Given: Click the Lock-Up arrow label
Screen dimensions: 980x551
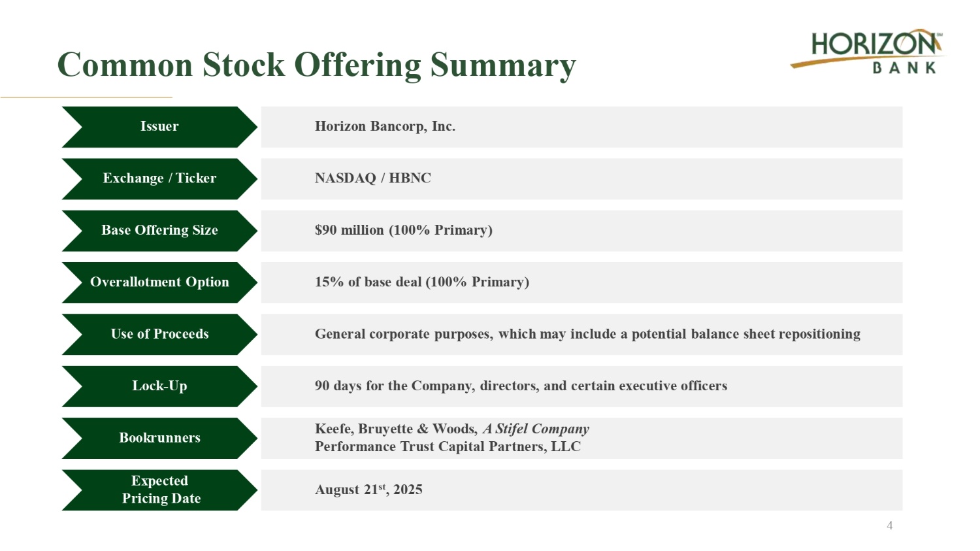Looking at the screenshot, I should coord(159,386).
